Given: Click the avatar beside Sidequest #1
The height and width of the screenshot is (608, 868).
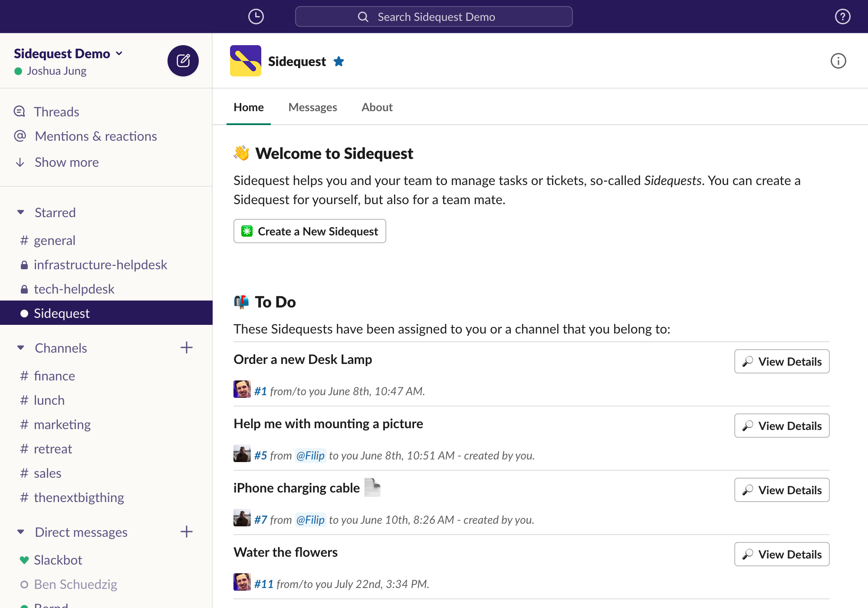Looking at the screenshot, I should (242, 389).
